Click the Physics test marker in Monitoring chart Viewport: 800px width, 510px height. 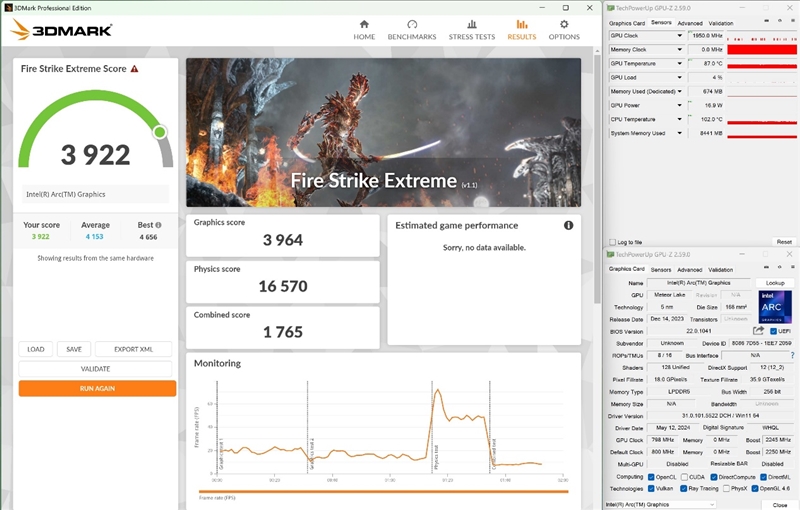[436, 456]
